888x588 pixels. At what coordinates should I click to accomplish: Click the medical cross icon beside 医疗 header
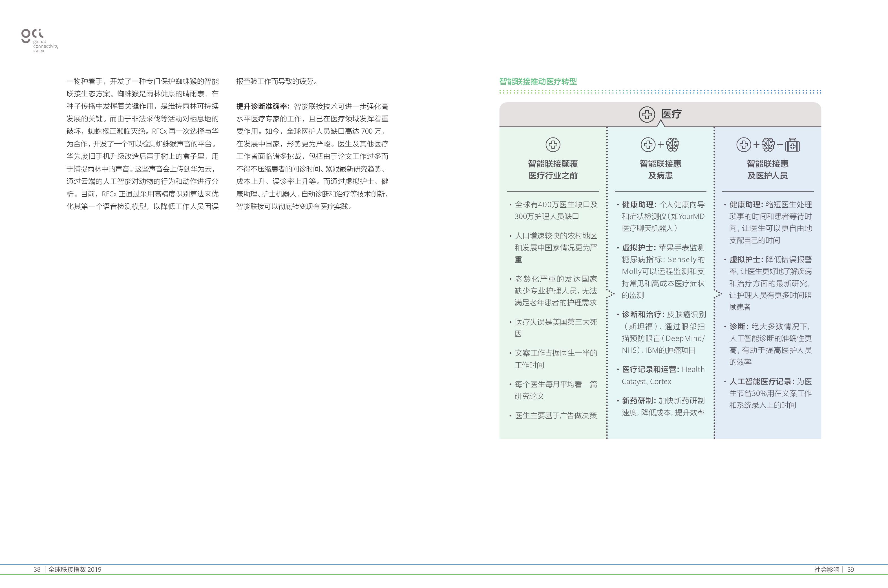(647, 114)
